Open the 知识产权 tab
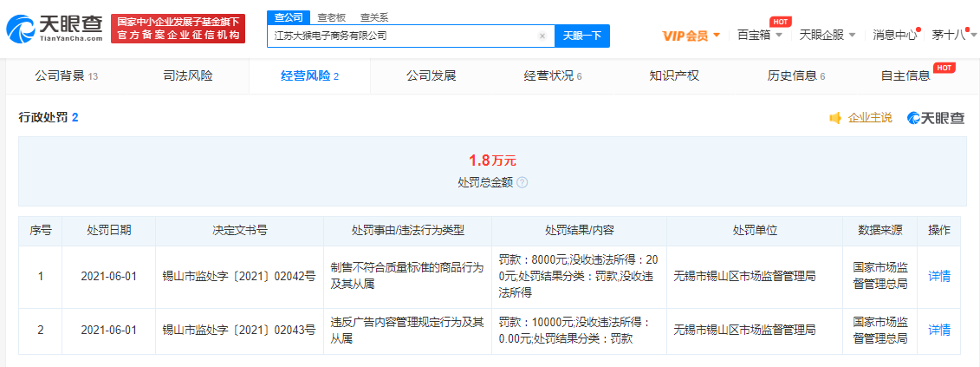Image resolution: width=980 pixels, height=367 pixels. point(673,75)
